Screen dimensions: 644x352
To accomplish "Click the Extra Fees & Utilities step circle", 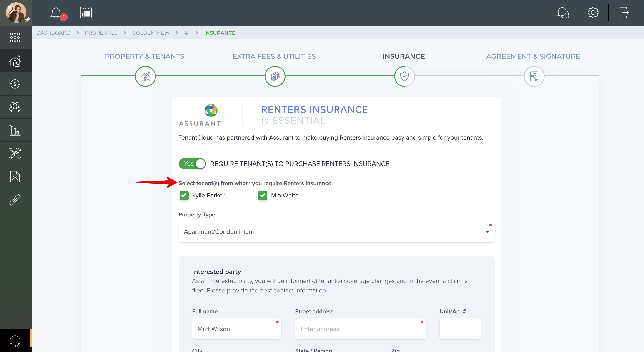I will [x=275, y=76].
